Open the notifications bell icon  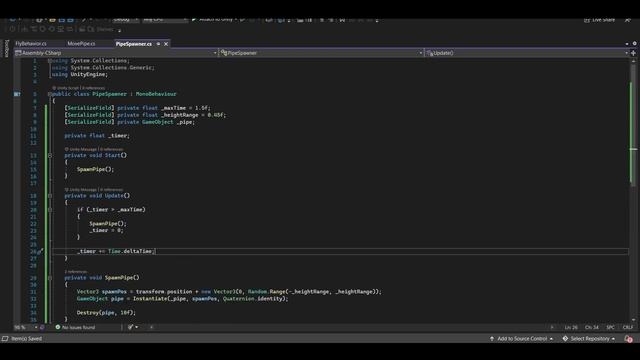click(629, 339)
